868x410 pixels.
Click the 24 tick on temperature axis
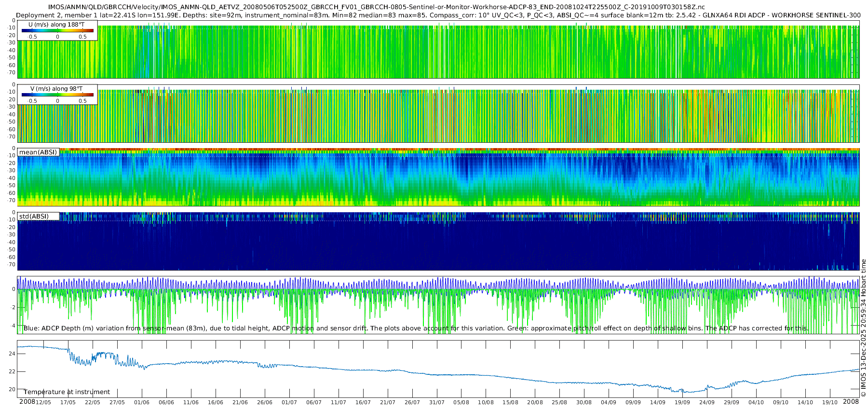pyautogui.click(x=12, y=354)
